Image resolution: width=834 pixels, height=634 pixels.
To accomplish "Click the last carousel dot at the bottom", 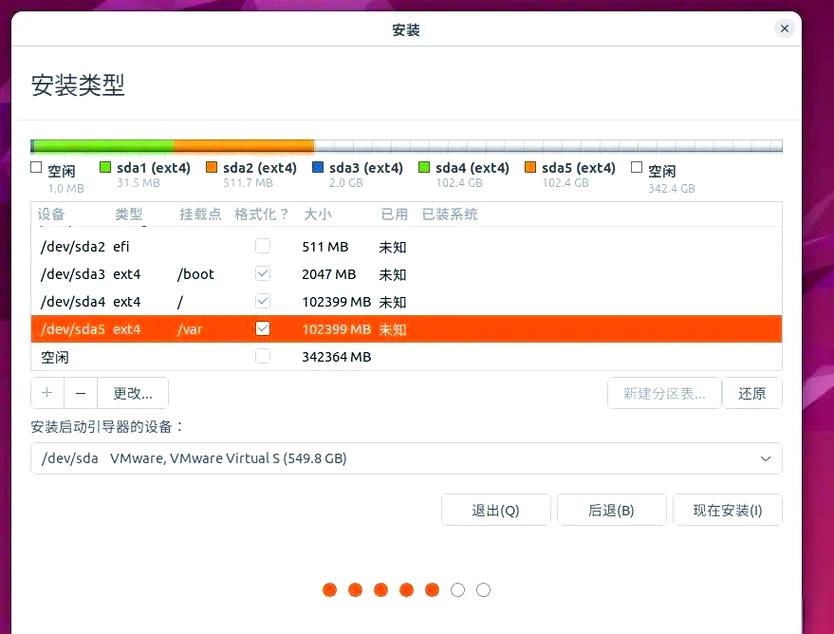I will [x=484, y=590].
